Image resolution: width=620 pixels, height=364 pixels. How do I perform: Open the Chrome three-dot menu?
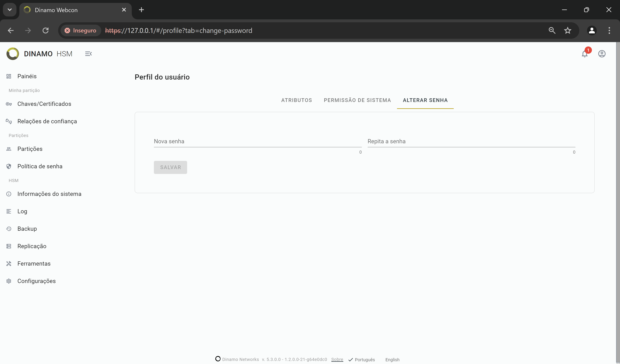[x=609, y=30]
